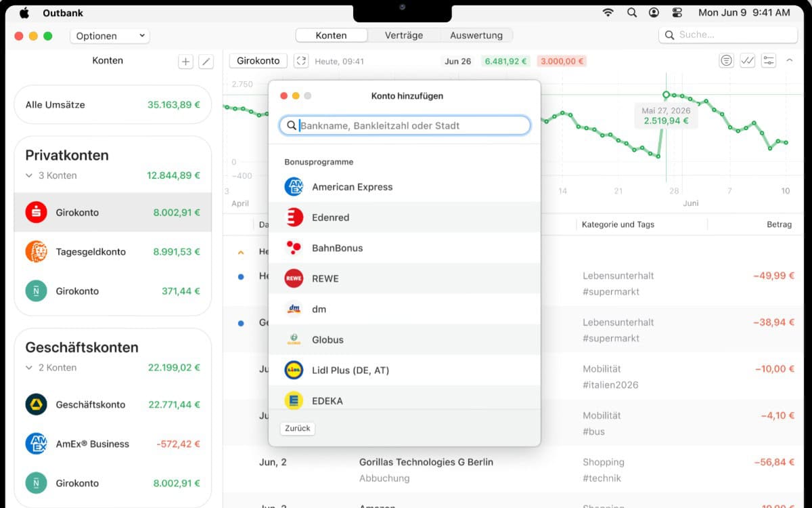Click the EDEKA logo icon
Viewport: 812px width, 508px height.
(294, 400)
